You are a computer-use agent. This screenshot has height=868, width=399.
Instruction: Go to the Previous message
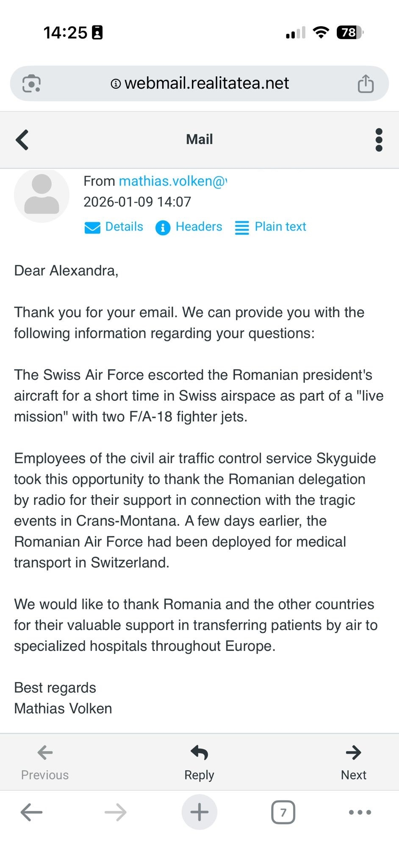(45, 762)
